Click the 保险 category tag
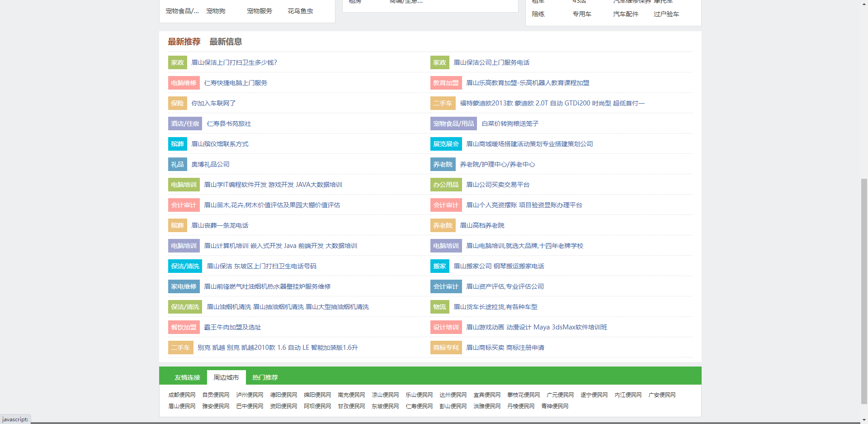This screenshot has width=868, height=424. pyautogui.click(x=177, y=103)
